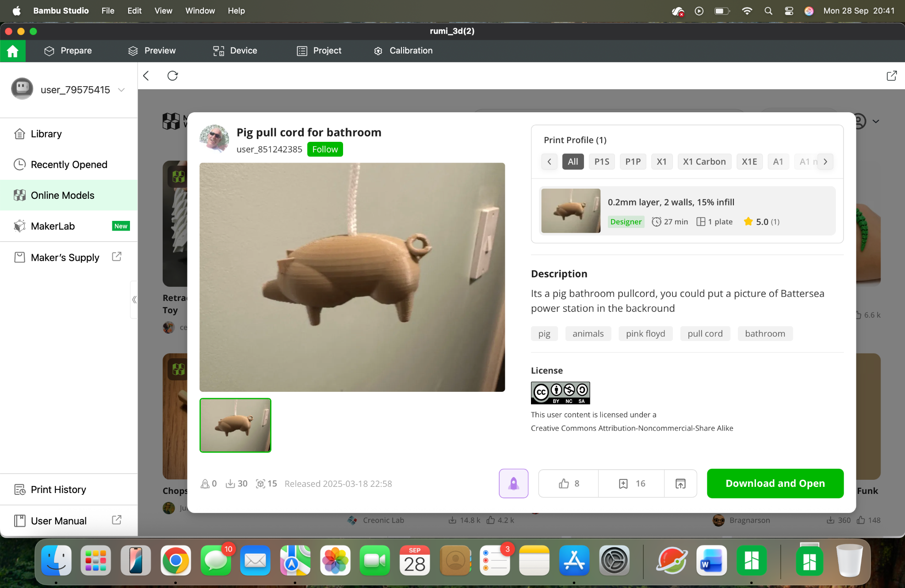905x588 pixels.
Task: Click the designer avatar photo
Action: click(x=214, y=139)
